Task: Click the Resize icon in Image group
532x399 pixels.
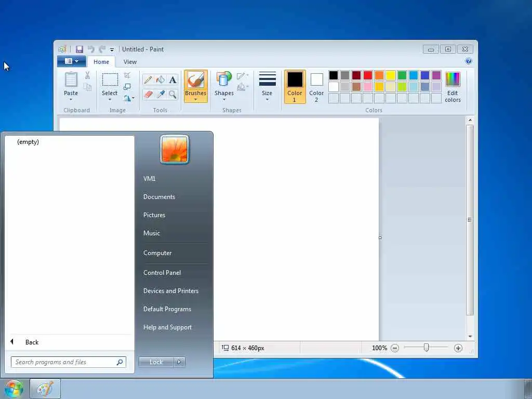Action: (x=127, y=87)
